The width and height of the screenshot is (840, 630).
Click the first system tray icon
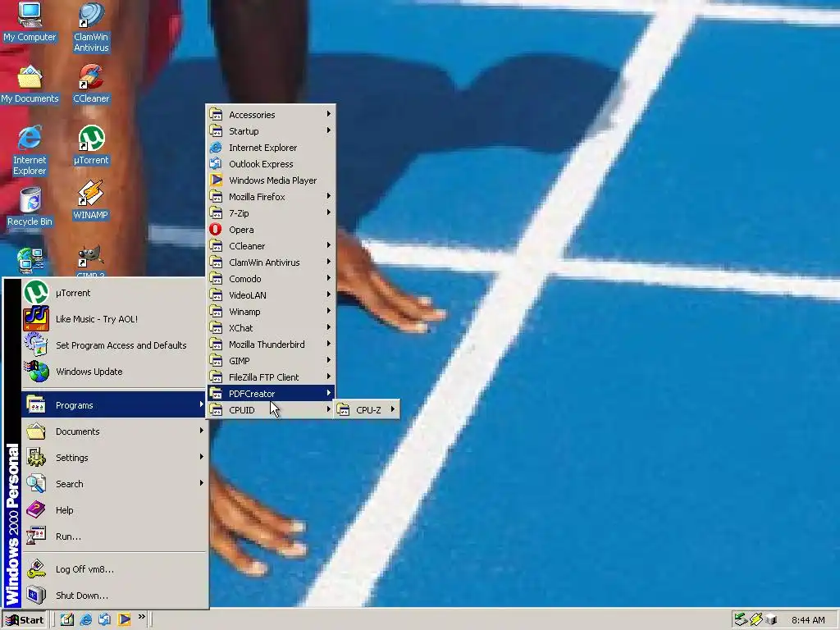tap(741, 619)
